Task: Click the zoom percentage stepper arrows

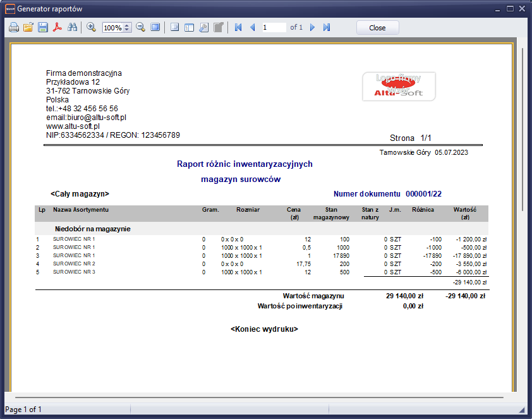Action: pos(127,28)
